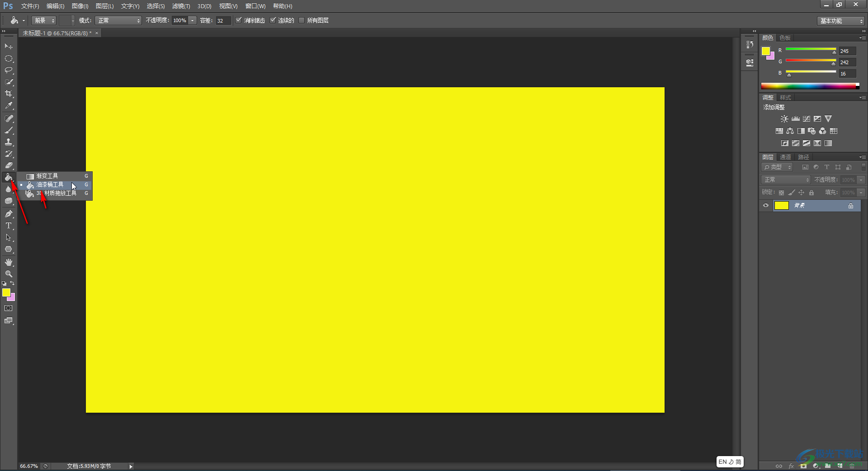Open the 滤镜(T) menu
This screenshot has height=471, width=868.
coord(181,6)
